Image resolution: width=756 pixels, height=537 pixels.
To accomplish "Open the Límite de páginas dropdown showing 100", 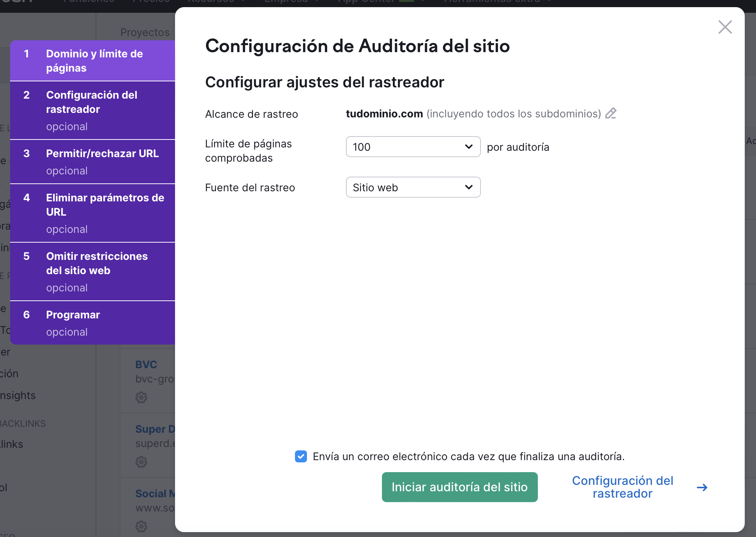I will (412, 147).
